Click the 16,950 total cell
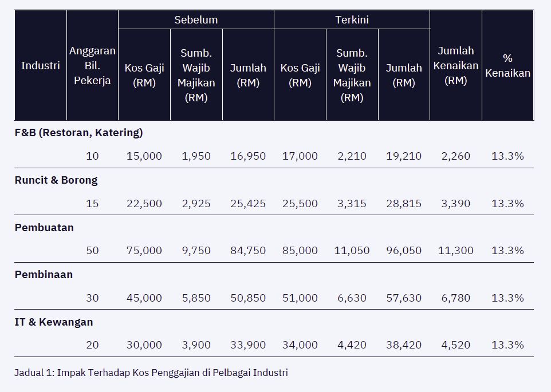This screenshot has width=551, height=392. (248, 156)
